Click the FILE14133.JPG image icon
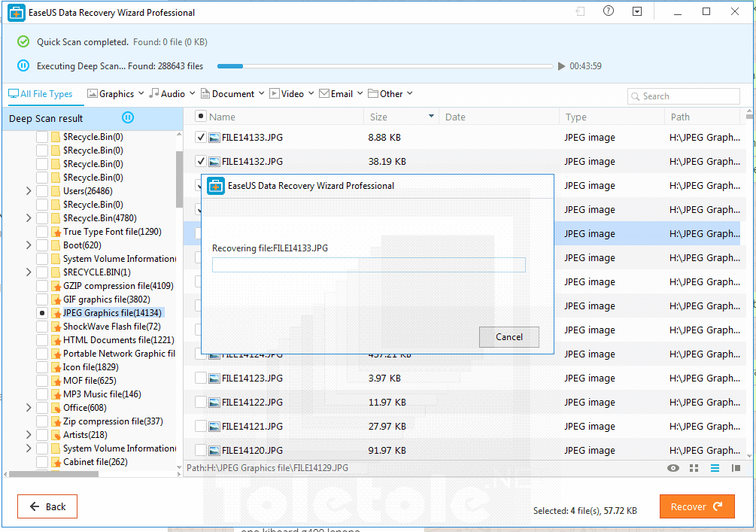The width and height of the screenshot is (756, 532). (214, 138)
